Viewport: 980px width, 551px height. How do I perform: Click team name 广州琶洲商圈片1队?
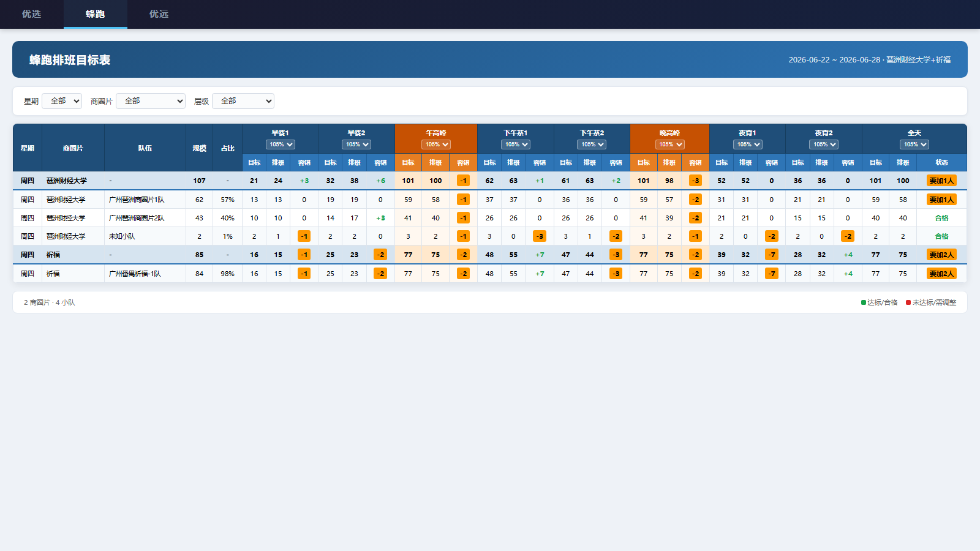point(137,200)
